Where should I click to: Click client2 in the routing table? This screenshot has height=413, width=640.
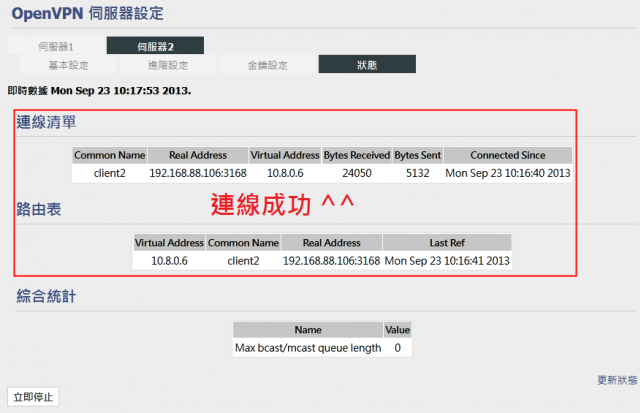click(243, 261)
